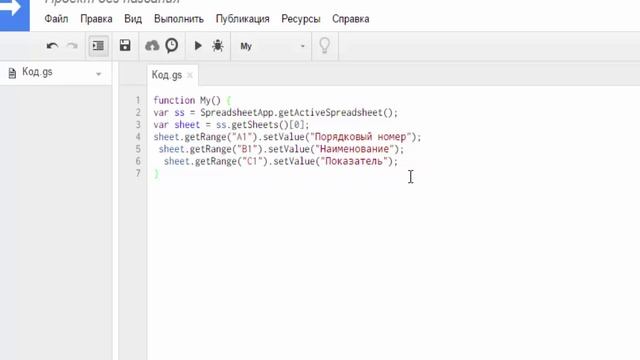Image resolution: width=640 pixels, height=360 pixels.
Task: Expand the Код.gs sidebar dropdown arrow
Action: [98, 74]
